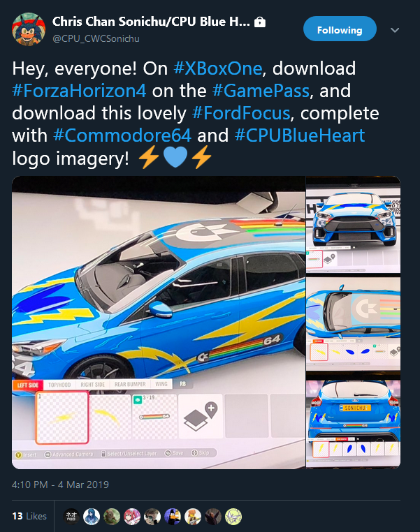Toggle the Following button to unfollow

point(340,30)
